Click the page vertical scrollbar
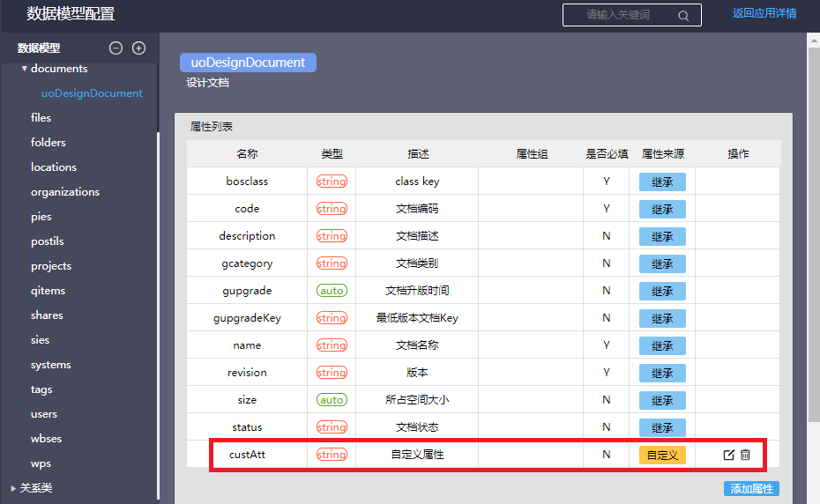820x504 pixels. click(x=814, y=234)
